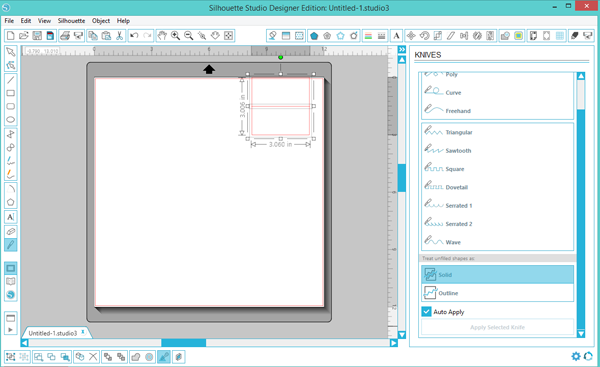
Task: Open the Help menu
Action: 123,21
